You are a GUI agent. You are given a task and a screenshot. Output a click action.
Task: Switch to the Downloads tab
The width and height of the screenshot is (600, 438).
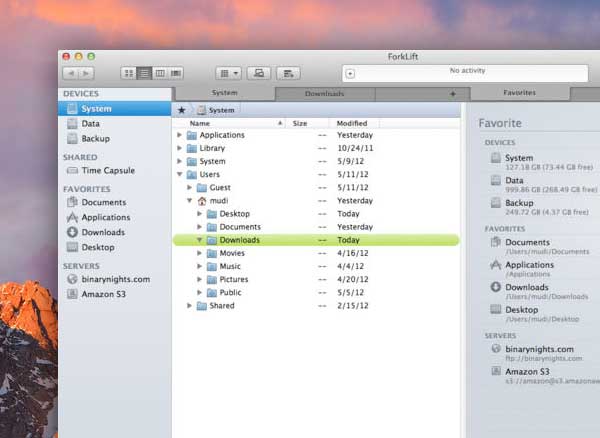324,93
